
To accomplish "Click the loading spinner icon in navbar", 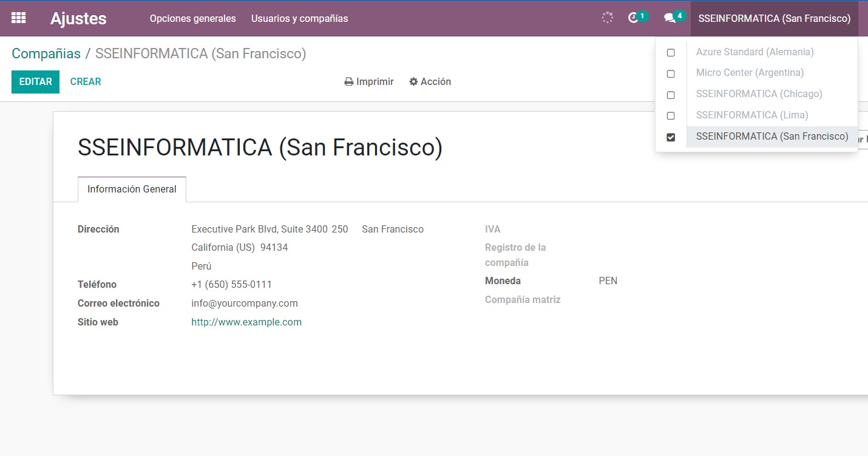I will click(608, 18).
